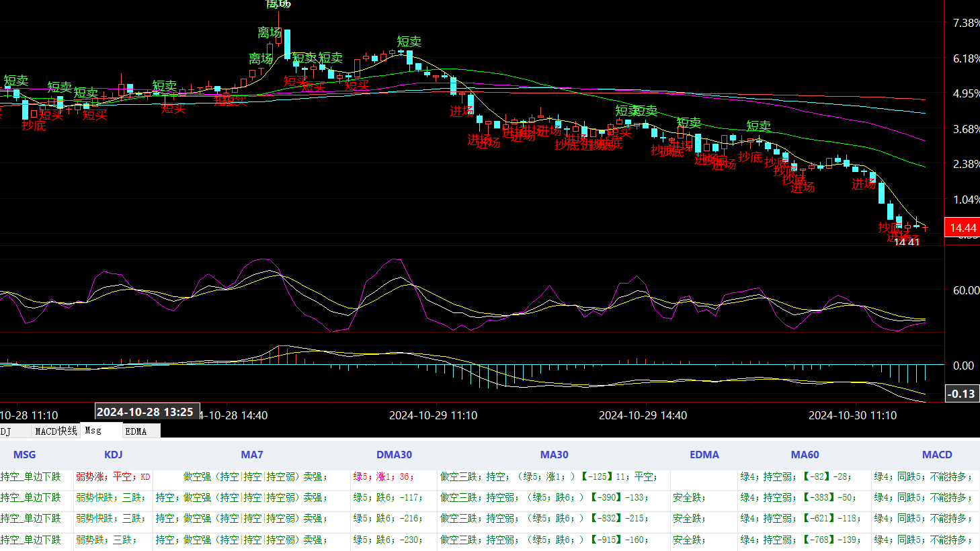
Task: Select the red 14.44 current price tag
Action: [962, 228]
